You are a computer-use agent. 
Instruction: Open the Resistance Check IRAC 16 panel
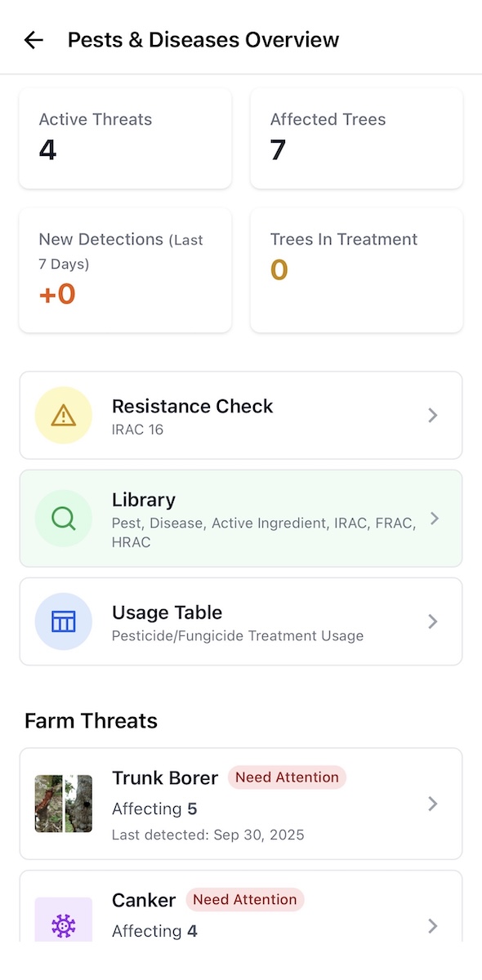tap(241, 415)
